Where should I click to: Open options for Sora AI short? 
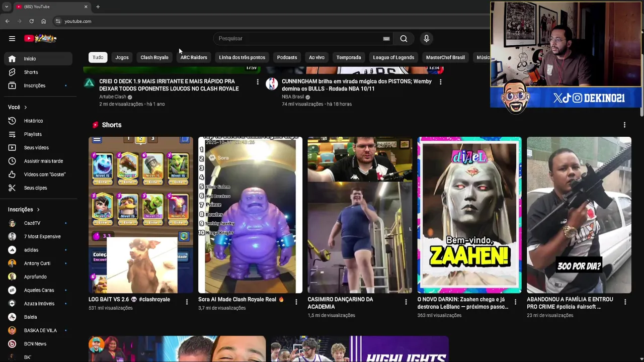[x=296, y=302]
